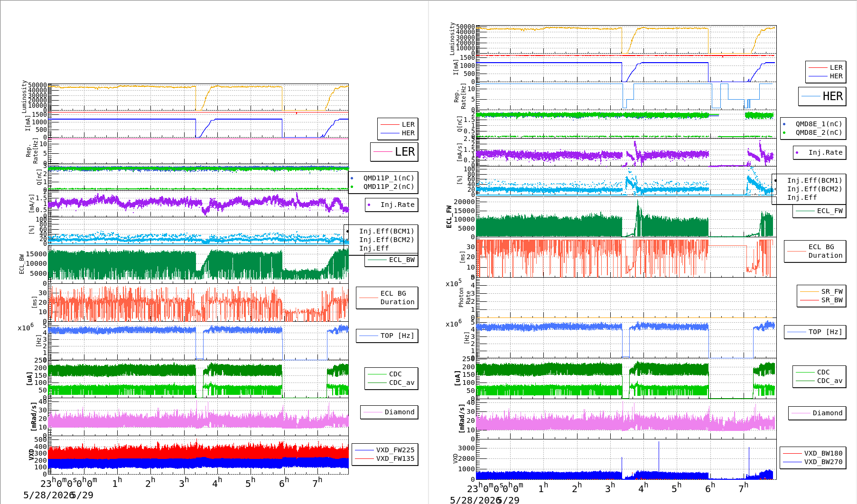The image size is (857, 504).
Task: Click the VXD_BW270 legend entry
Action: click(813, 462)
